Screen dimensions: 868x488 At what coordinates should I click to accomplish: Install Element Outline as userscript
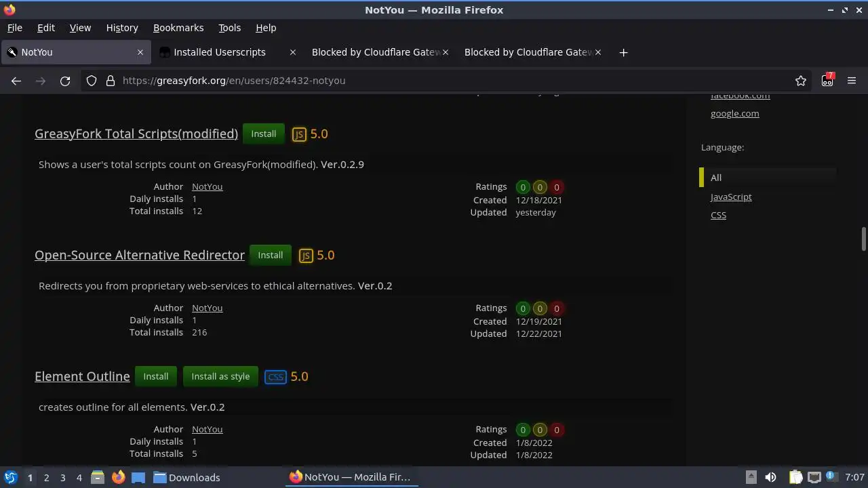[156, 377]
